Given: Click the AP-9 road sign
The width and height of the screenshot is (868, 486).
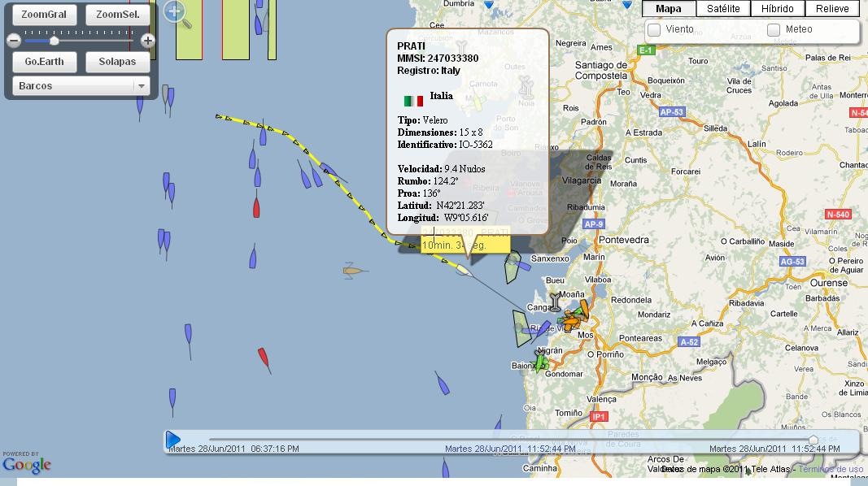Looking at the screenshot, I should (x=593, y=224).
